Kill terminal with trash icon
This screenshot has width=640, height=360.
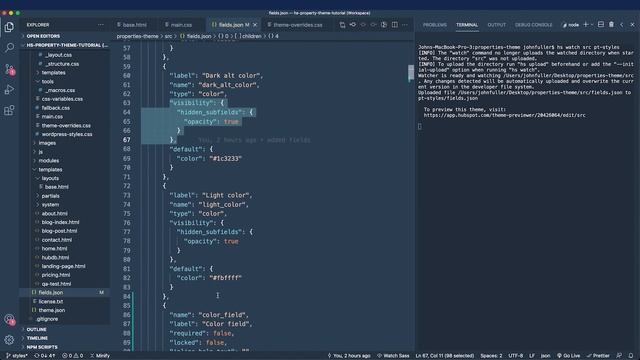click(x=611, y=24)
